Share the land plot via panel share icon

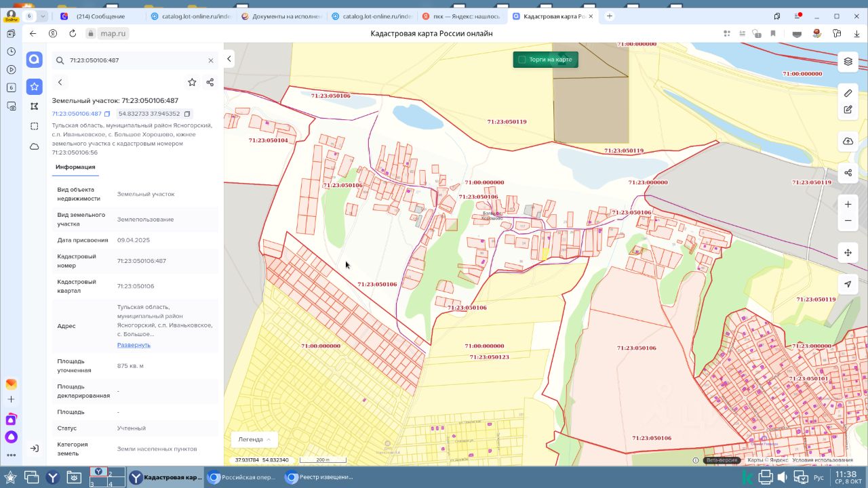210,82
